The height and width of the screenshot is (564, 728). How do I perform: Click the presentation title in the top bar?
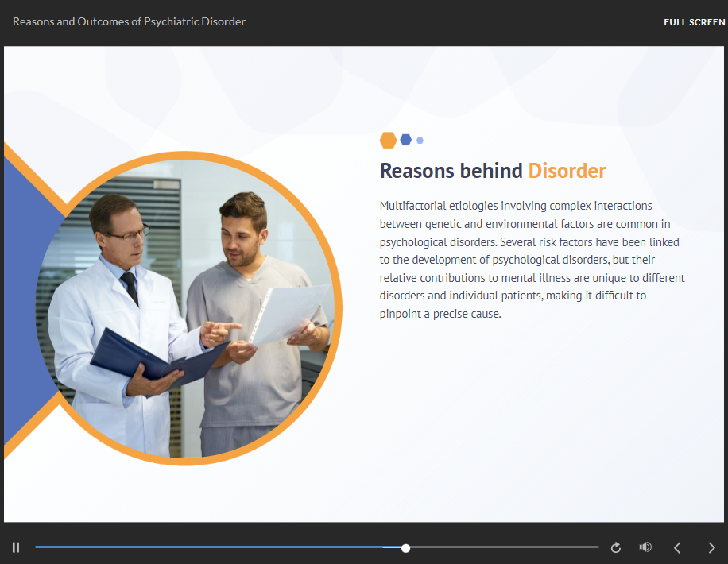coord(129,21)
